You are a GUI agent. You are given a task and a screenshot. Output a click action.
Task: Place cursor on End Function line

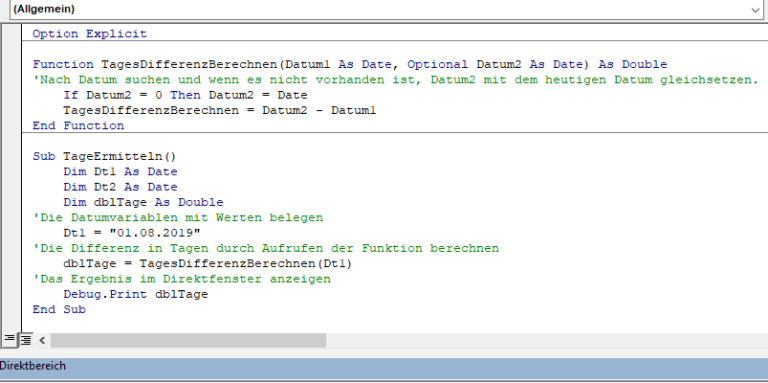pos(78,126)
